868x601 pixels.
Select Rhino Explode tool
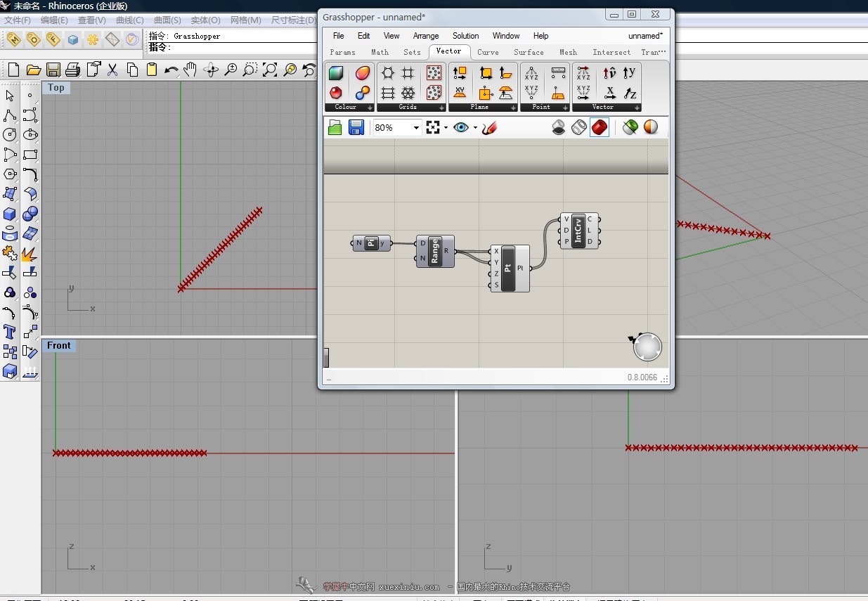30,253
